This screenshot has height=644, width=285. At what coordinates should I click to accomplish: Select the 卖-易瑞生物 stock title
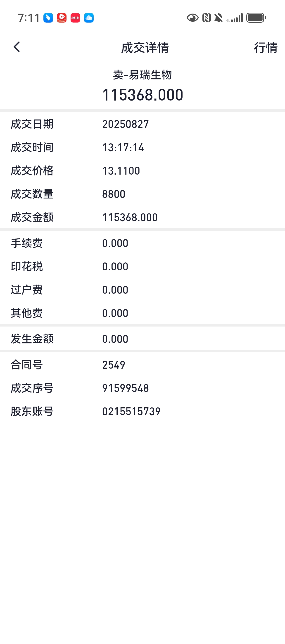pos(142,75)
